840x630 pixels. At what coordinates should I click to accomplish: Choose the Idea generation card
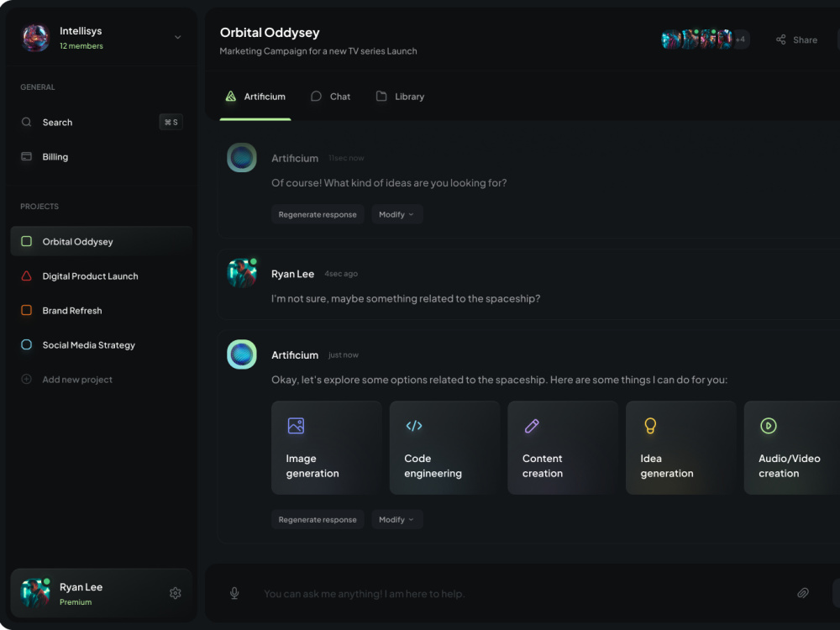click(x=681, y=448)
